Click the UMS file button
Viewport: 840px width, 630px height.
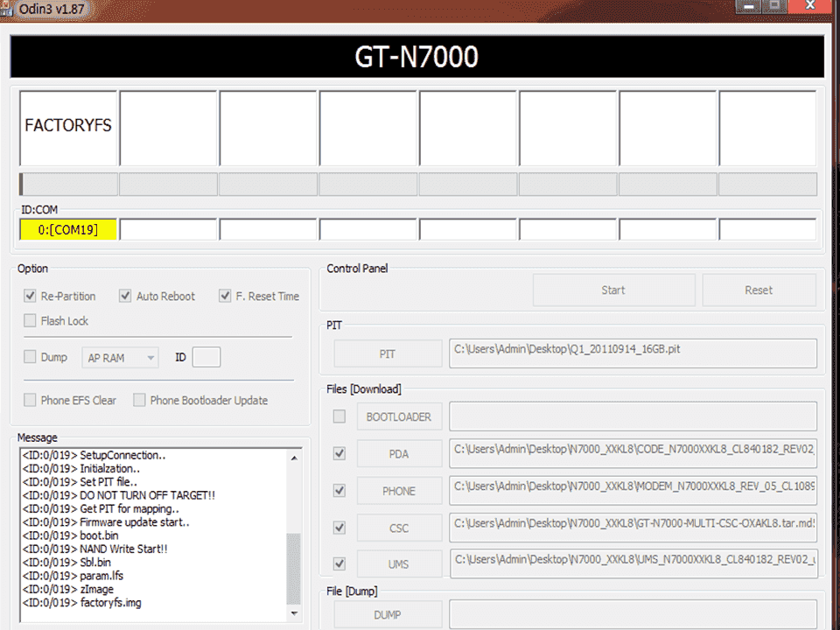click(x=399, y=563)
